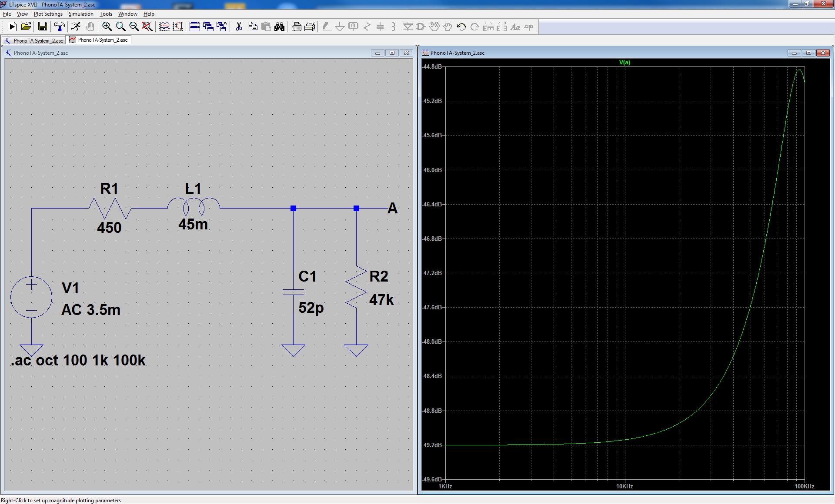Select the Drag closed-hand tool
835x504 pixels.
pyautogui.click(x=448, y=27)
